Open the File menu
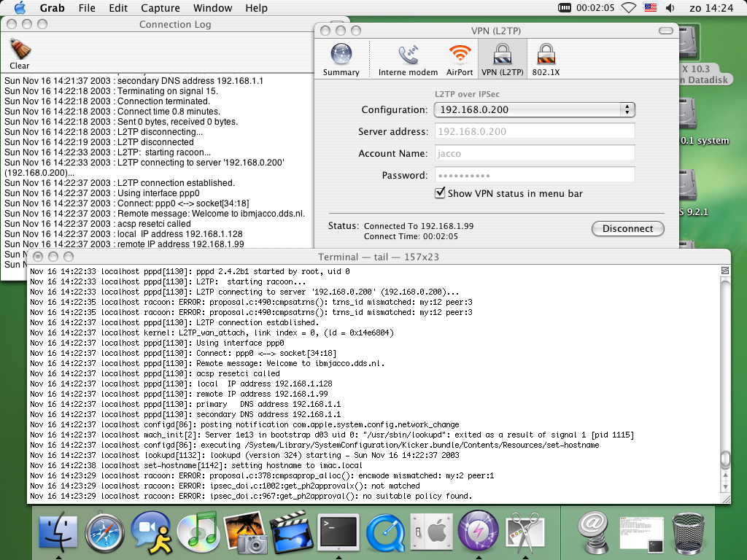 87,7
